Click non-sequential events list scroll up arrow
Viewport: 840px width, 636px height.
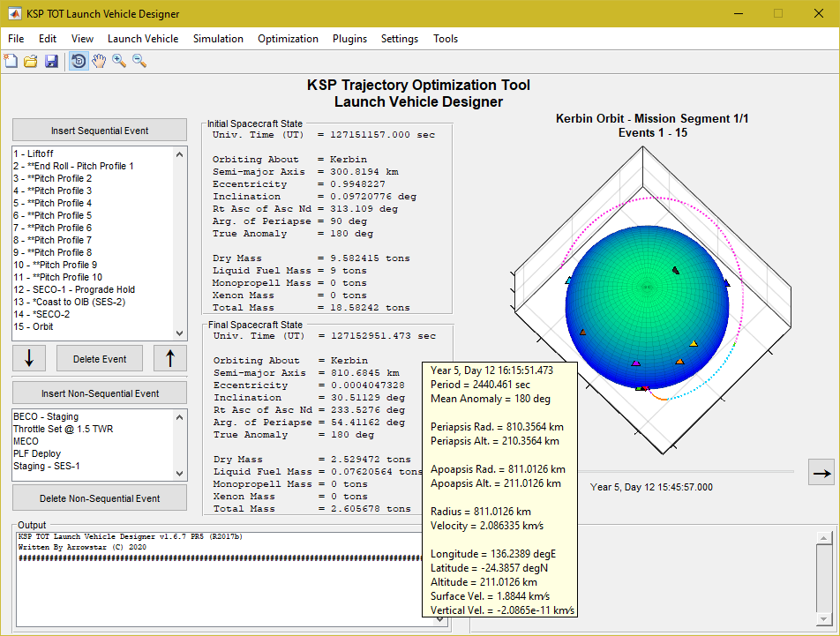pyautogui.click(x=179, y=417)
